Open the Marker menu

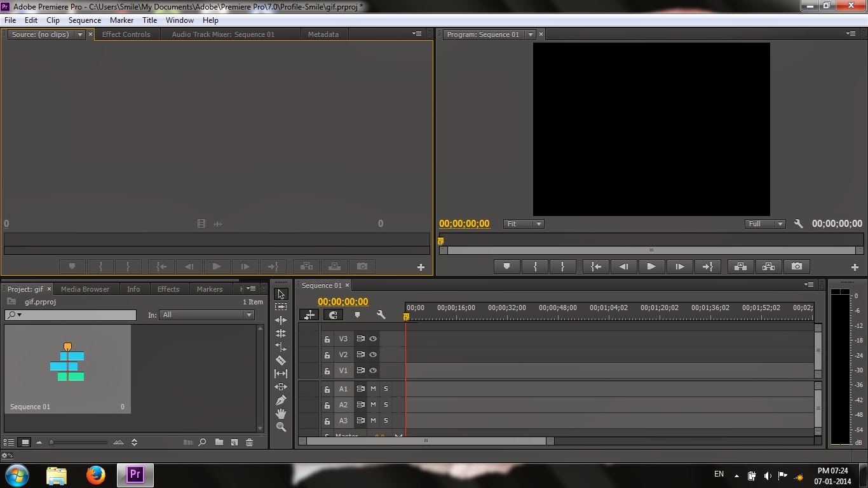pos(122,20)
